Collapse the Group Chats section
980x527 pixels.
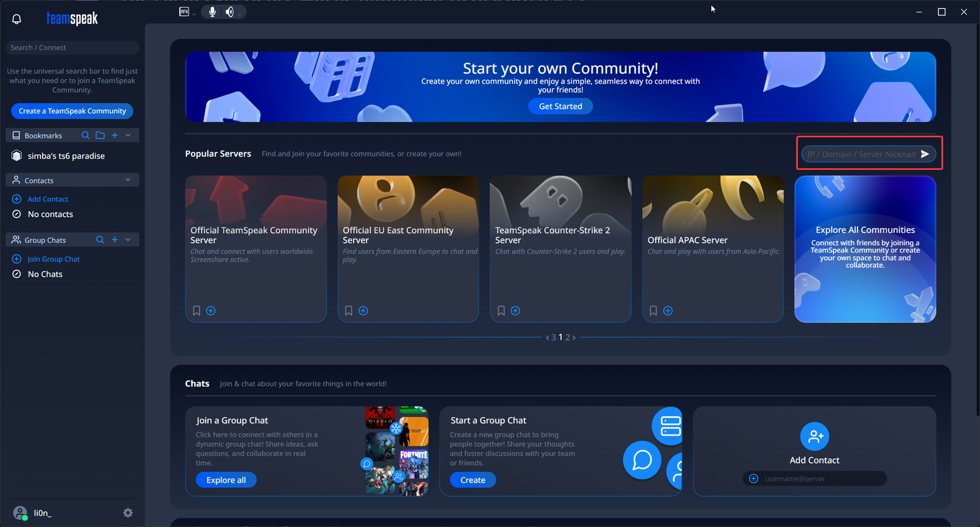(x=128, y=240)
